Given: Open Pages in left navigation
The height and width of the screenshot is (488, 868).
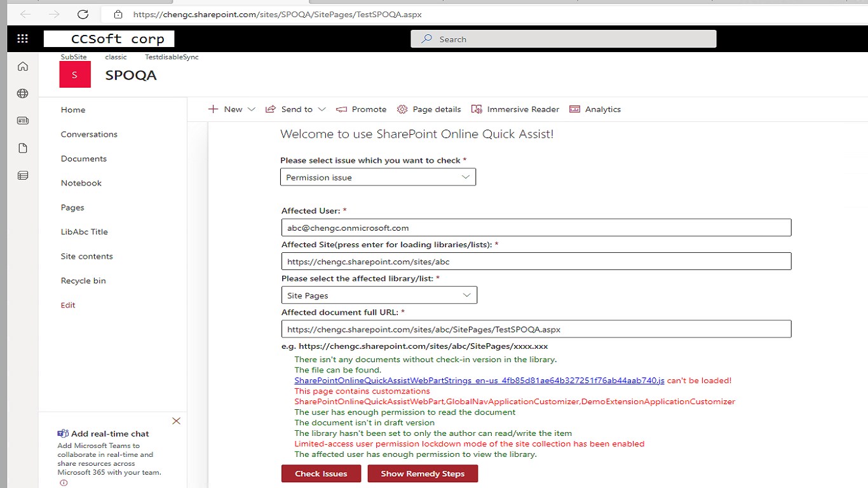Looking at the screenshot, I should pyautogui.click(x=72, y=208).
